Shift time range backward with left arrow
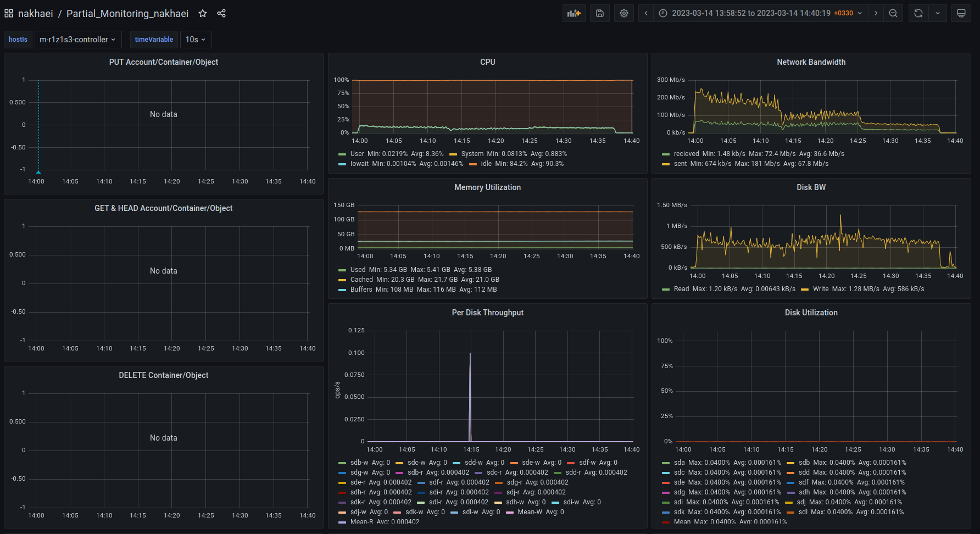The height and width of the screenshot is (534, 980). pos(646,13)
